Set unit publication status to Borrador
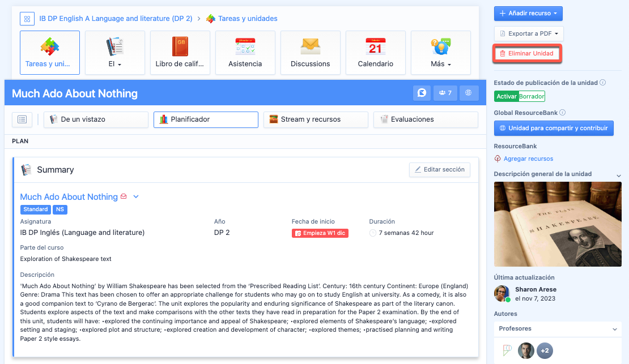 tap(532, 96)
